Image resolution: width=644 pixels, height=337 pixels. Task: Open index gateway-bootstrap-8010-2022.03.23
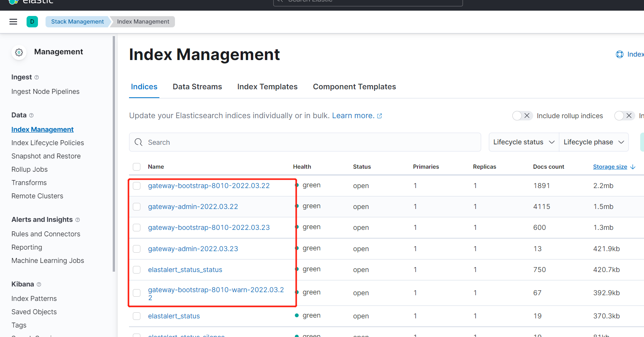209,228
